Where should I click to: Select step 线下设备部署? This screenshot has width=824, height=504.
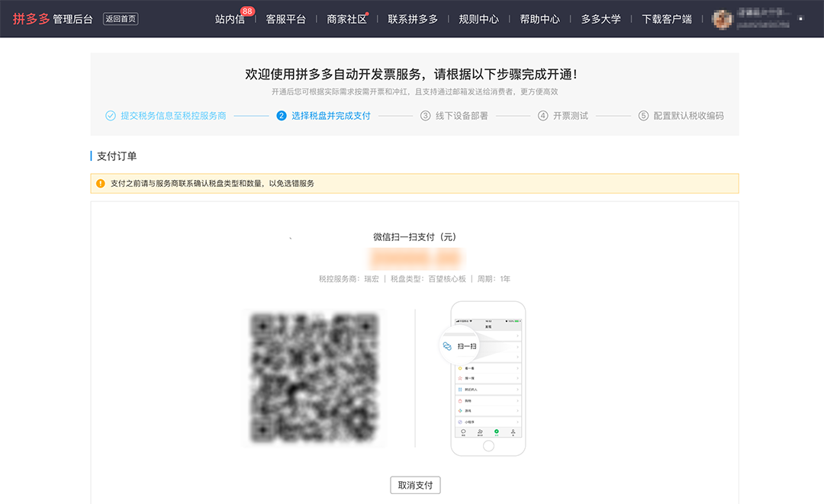pos(462,115)
